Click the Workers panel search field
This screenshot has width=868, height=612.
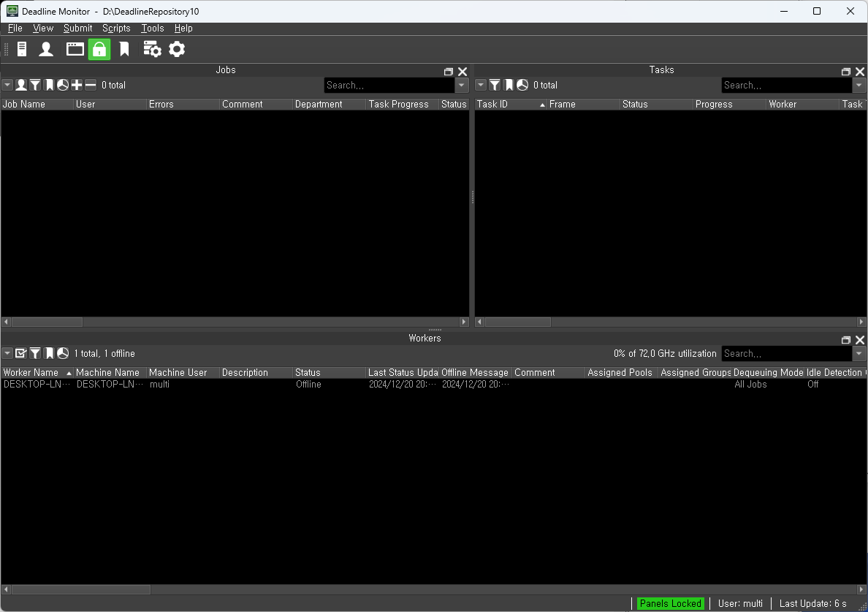pyautogui.click(x=787, y=354)
